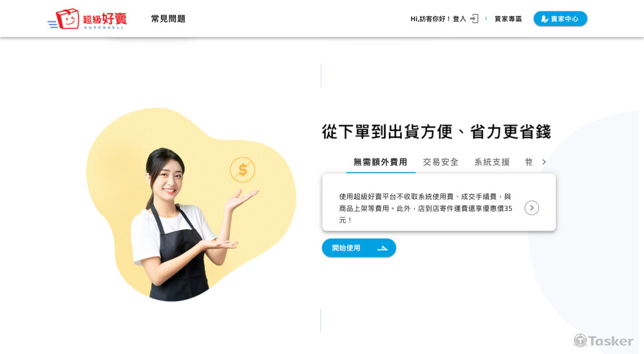Click the fee description text card
The width and height of the screenshot is (644, 354).
[x=439, y=202]
